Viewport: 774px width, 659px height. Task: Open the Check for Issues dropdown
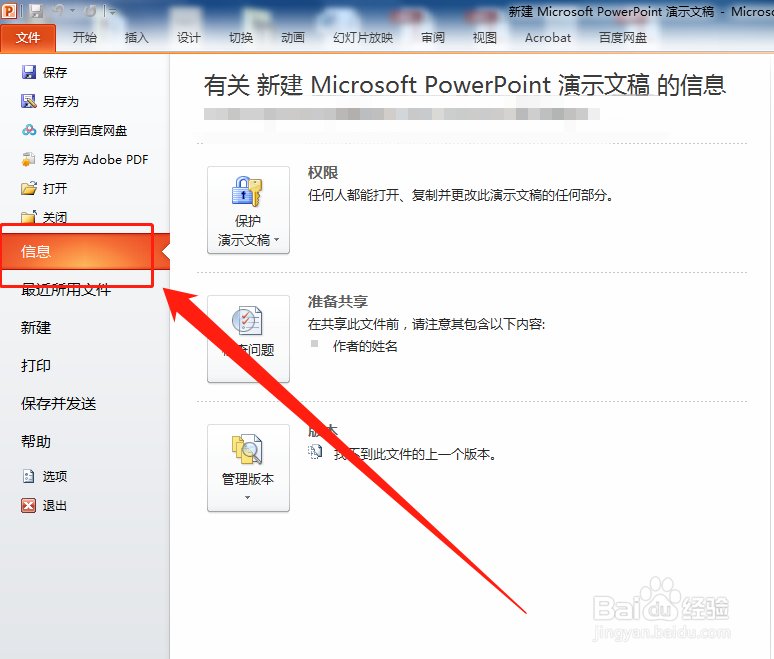click(248, 339)
